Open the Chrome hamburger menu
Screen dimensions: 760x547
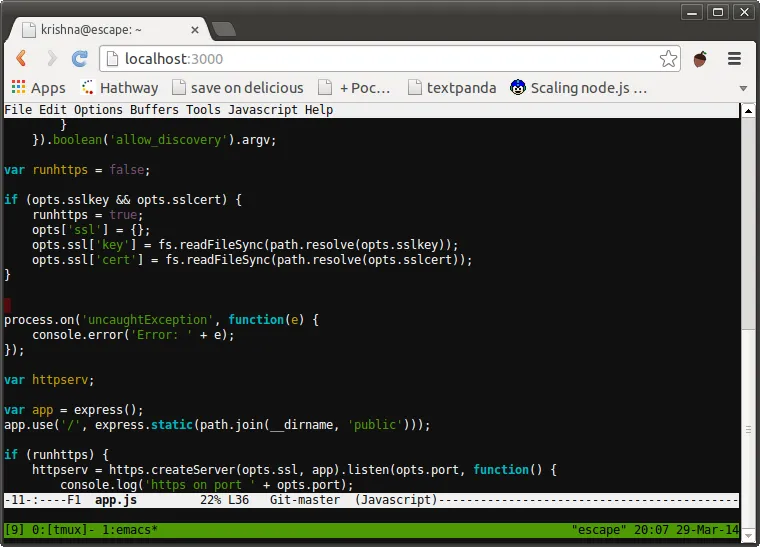734,59
